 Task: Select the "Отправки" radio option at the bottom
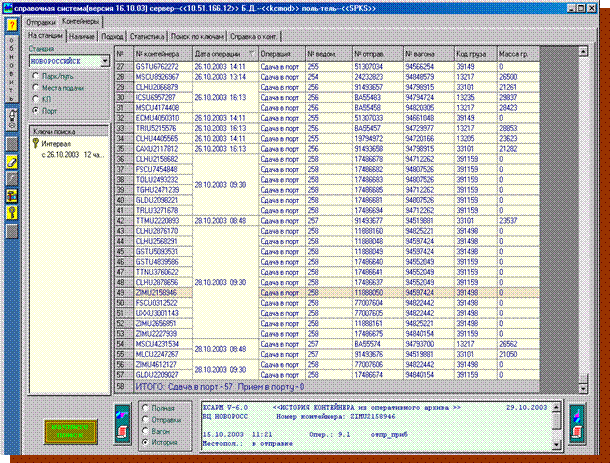[145, 419]
